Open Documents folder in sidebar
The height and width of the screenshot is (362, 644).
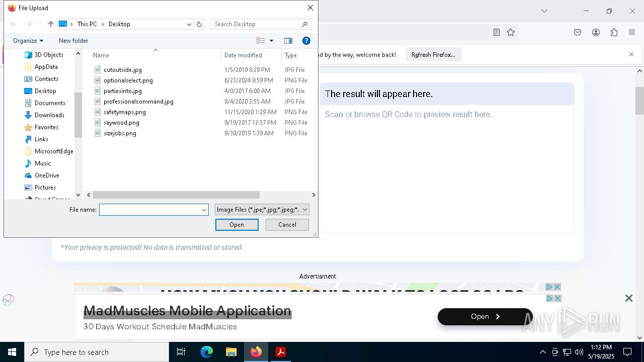tap(50, 103)
